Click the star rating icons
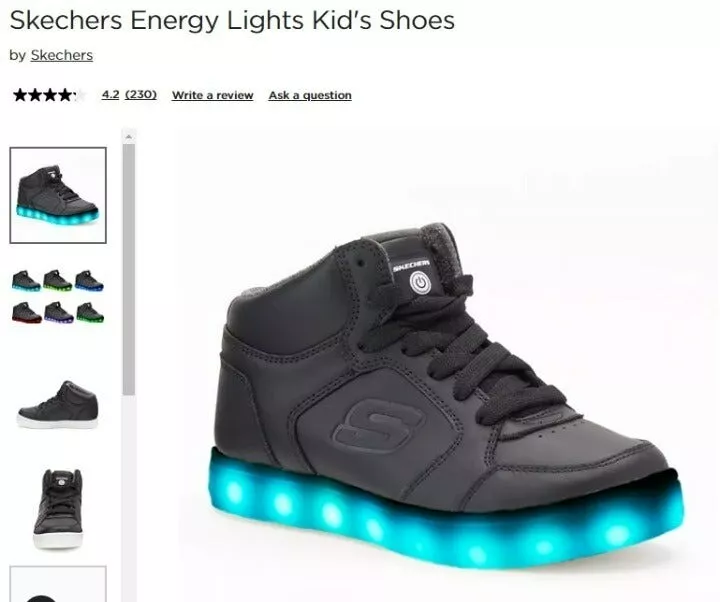Image resolution: width=720 pixels, height=602 pixels. click(49, 95)
